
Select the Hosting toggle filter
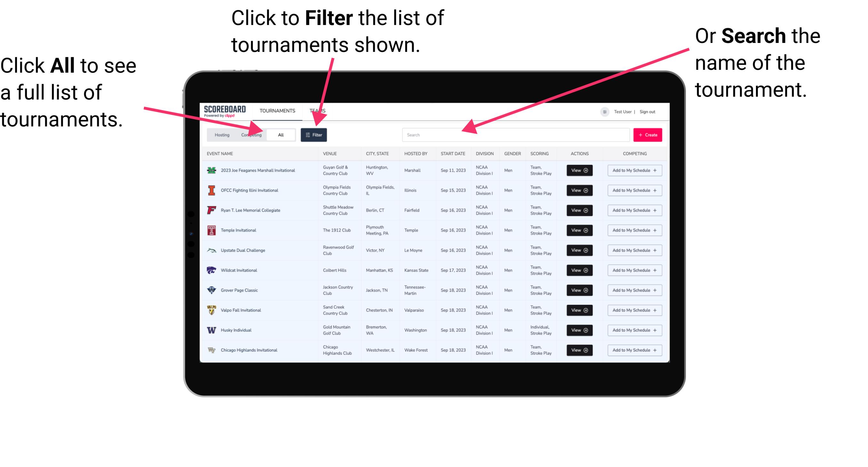(x=221, y=134)
